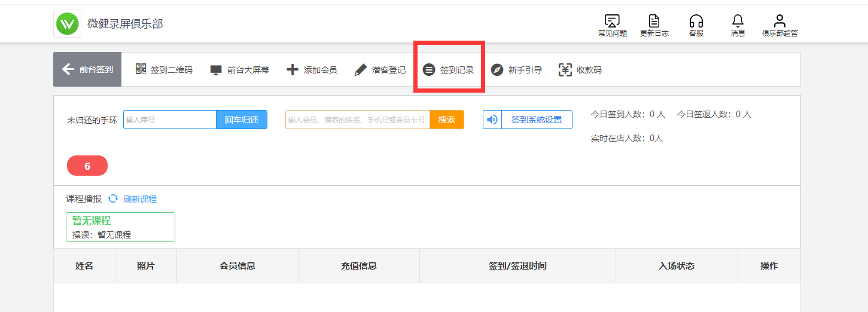Open 消息 notification bell
This screenshot has width=868, height=312.
tap(738, 22)
